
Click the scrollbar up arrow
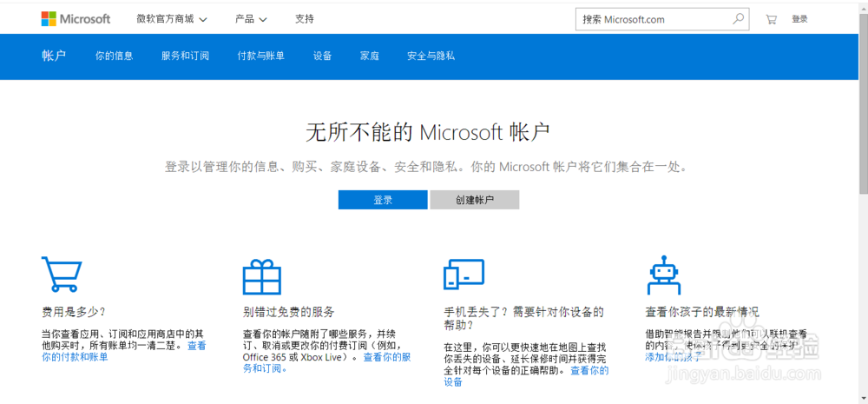coord(863,8)
